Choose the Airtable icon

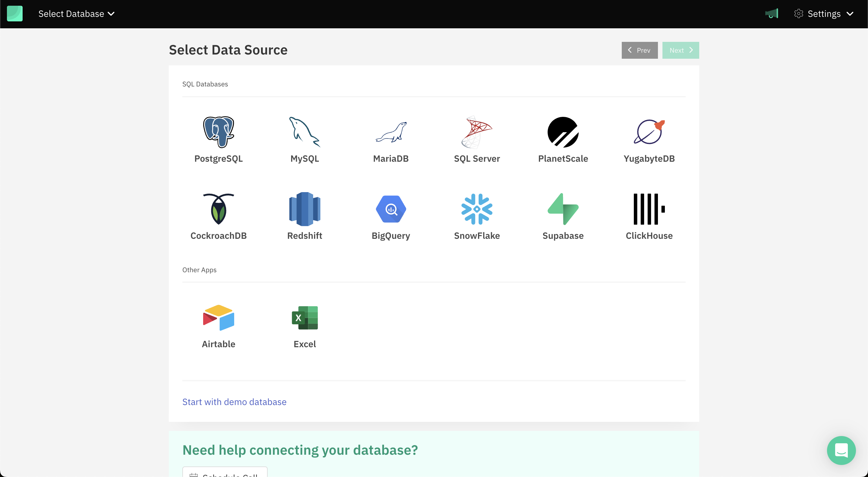(x=218, y=317)
